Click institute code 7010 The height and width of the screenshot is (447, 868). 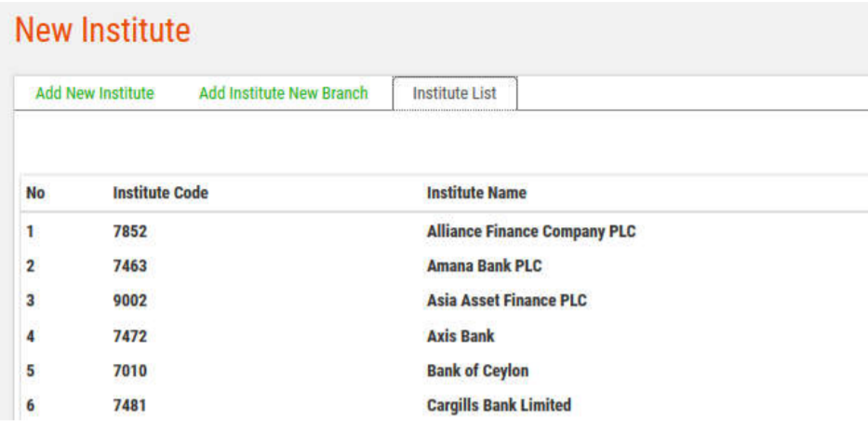tap(130, 371)
